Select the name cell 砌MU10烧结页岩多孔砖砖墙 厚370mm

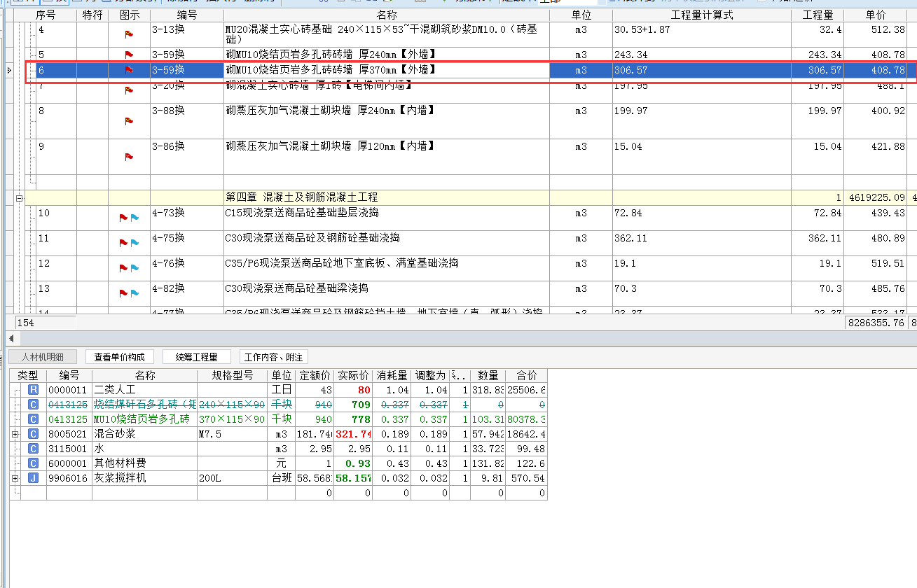coord(387,70)
